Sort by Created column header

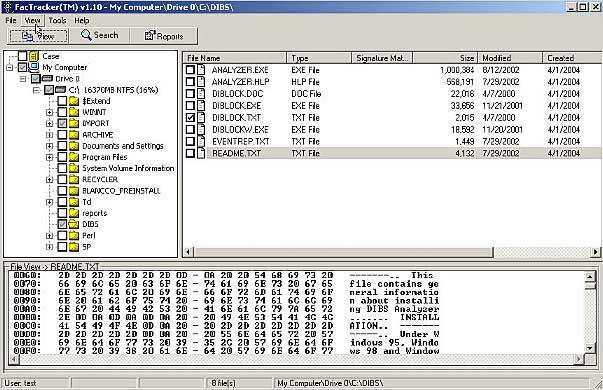point(572,58)
